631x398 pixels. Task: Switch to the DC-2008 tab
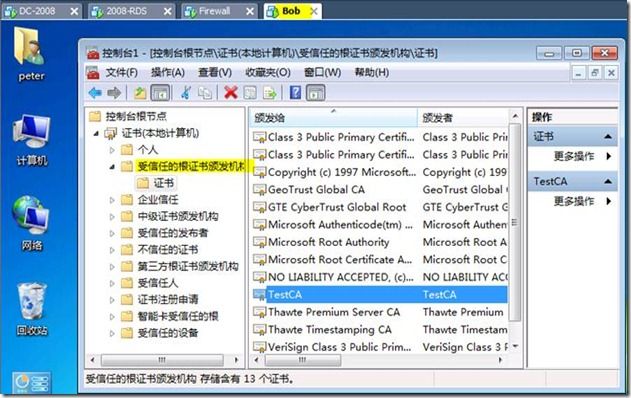42,11
